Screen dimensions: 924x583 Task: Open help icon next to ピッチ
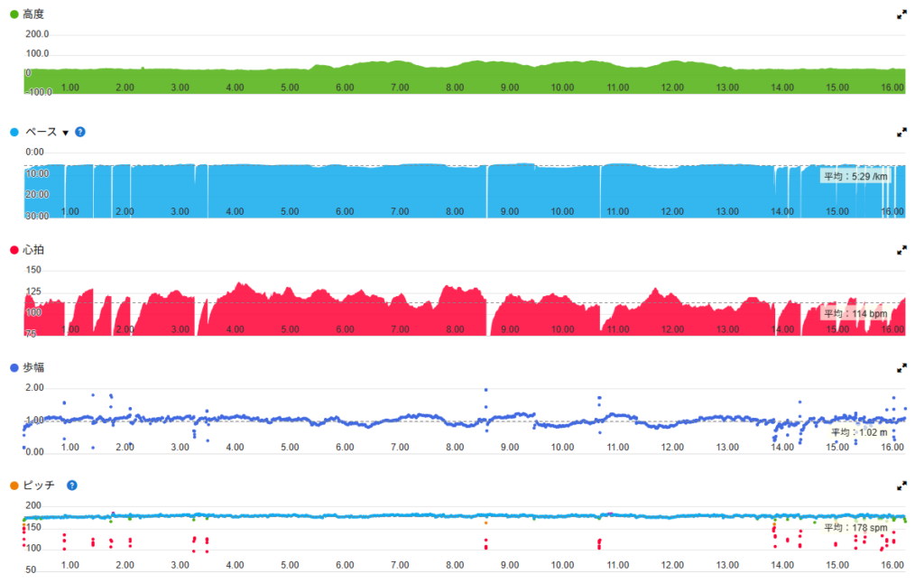(x=72, y=485)
